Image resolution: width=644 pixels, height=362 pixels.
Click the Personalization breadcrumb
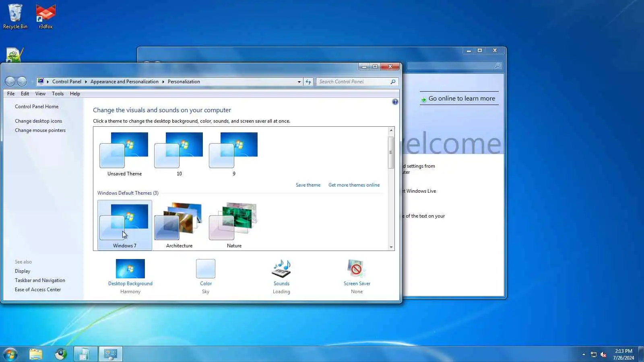coord(184,82)
